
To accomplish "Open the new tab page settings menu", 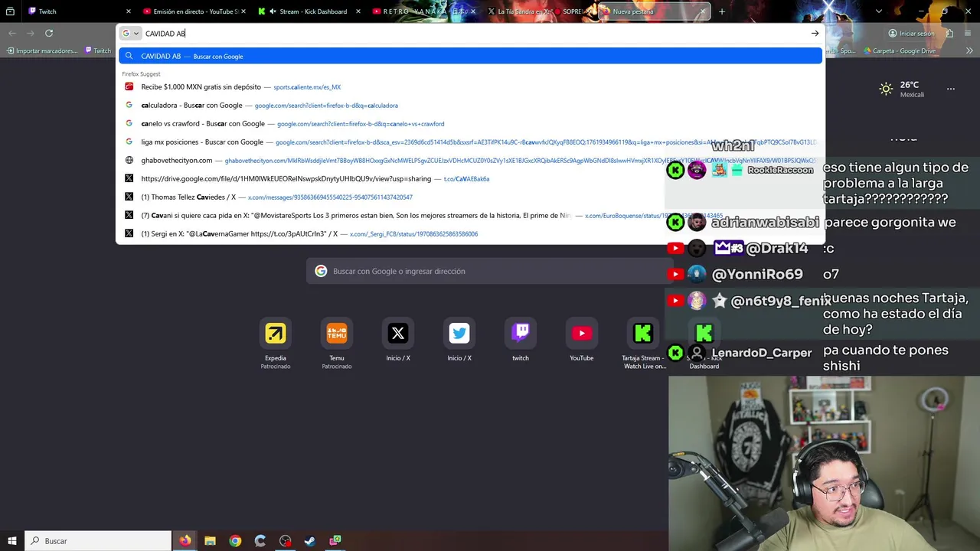I will point(951,89).
